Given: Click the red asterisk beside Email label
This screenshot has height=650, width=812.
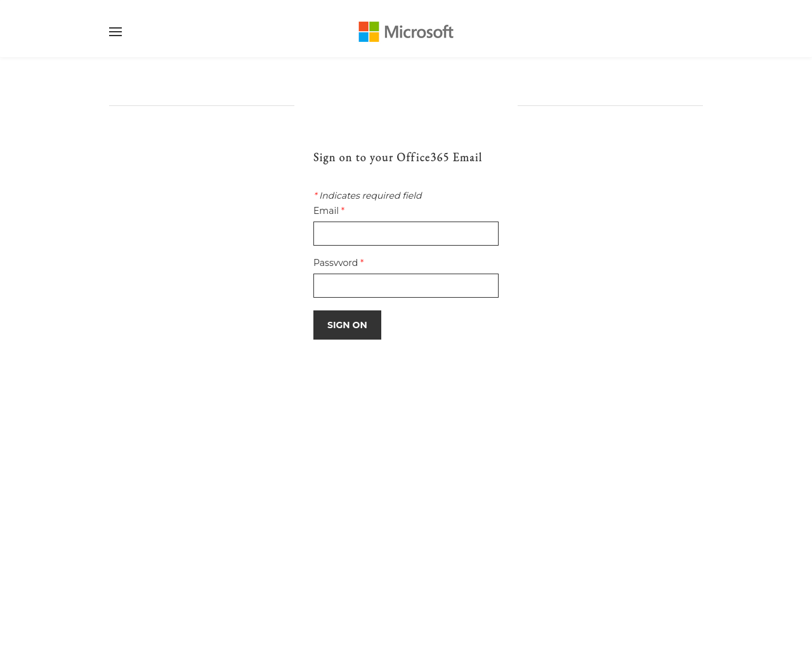Looking at the screenshot, I should click(x=343, y=210).
